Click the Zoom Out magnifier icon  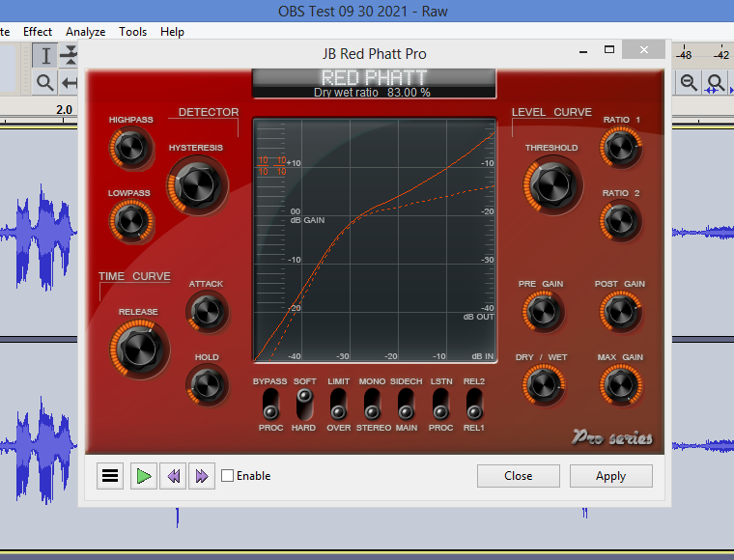point(689,83)
